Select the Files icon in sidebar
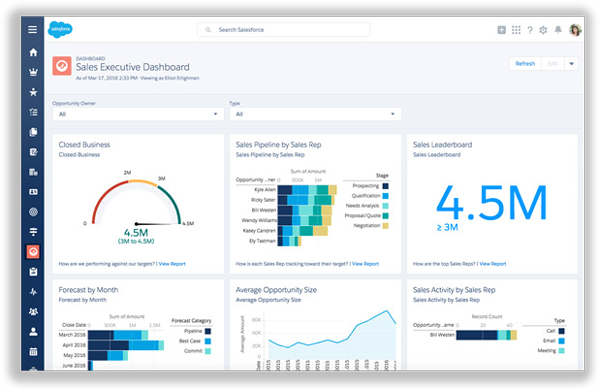Screen dimensions: 600x389 [33, 132]
